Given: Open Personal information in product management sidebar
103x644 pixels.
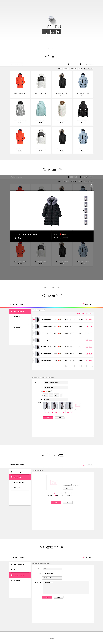Looking at the screenshot, I should click(x=20, y=322).
